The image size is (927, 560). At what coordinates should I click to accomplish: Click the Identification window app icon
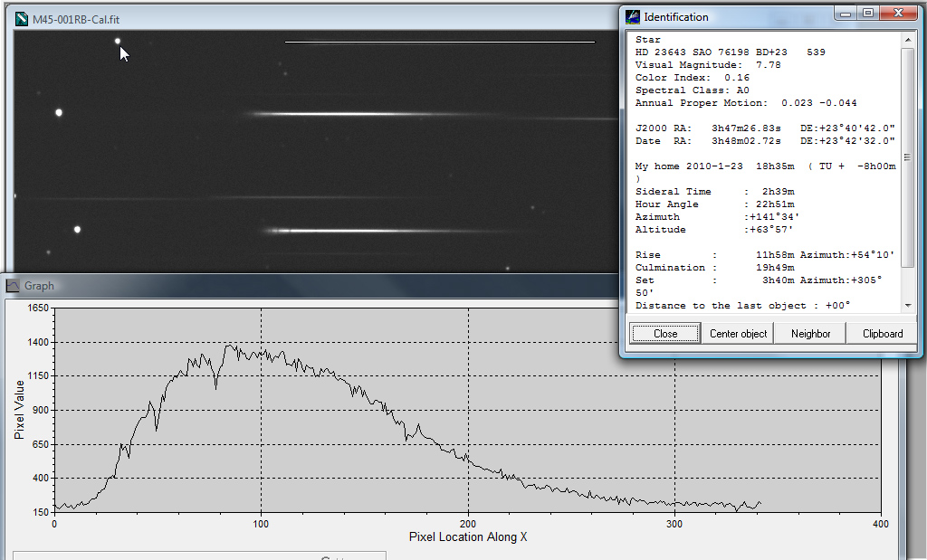coord(633,16)
